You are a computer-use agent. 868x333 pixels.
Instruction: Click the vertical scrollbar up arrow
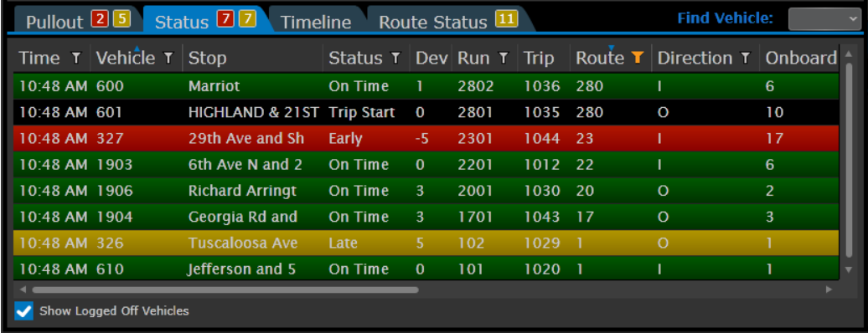pos(849,54)
